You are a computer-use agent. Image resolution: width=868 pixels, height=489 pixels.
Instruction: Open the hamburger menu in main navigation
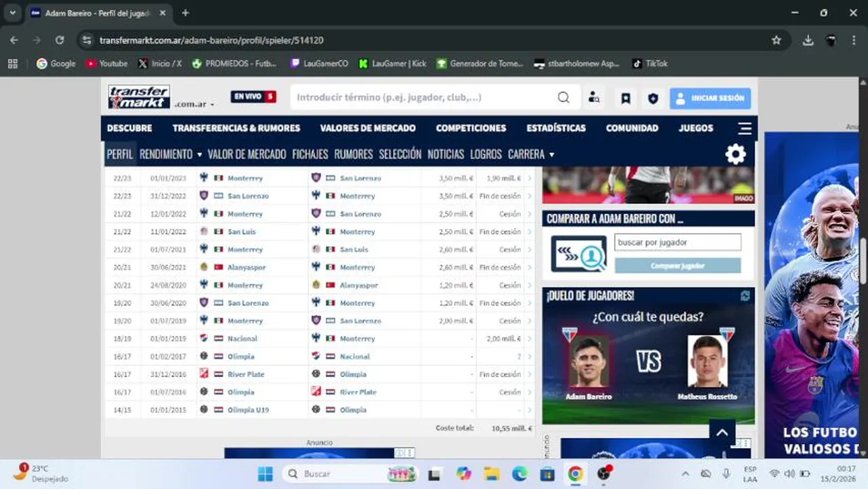[x=744, y=128]
